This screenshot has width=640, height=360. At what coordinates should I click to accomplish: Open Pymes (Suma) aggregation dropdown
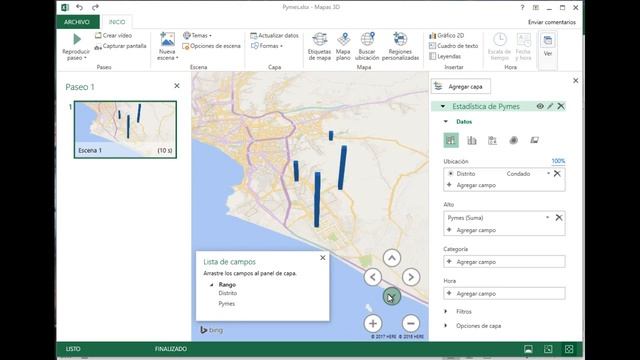coord(547,218)
